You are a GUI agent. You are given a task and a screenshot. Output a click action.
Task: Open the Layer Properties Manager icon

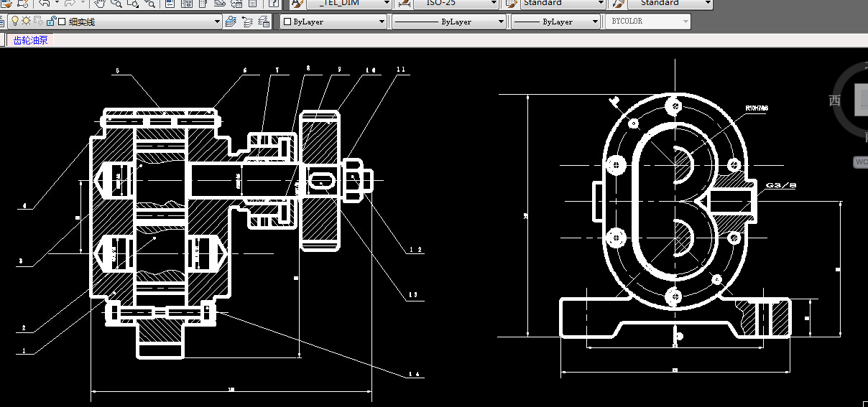click(1, 22)
